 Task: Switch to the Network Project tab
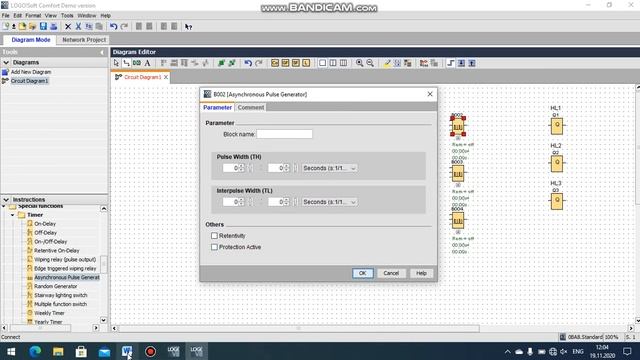point(84,40)
